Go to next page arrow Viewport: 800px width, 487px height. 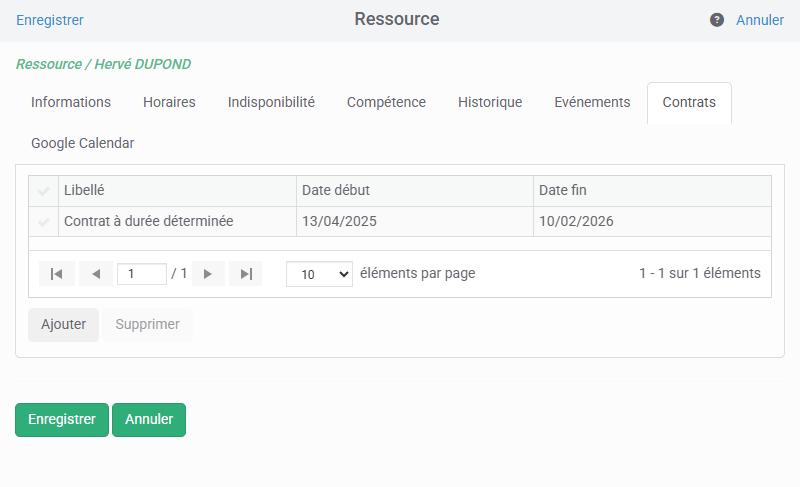(208, 274)
